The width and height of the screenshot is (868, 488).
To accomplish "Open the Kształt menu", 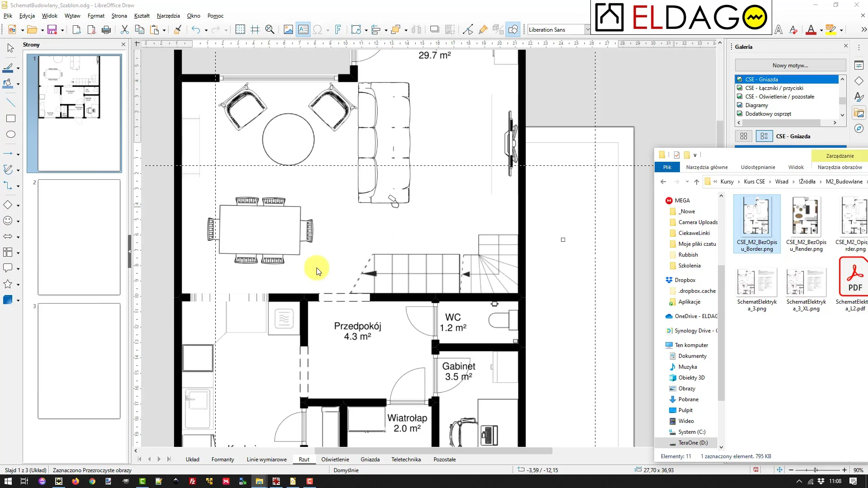I will coord(142,16).
